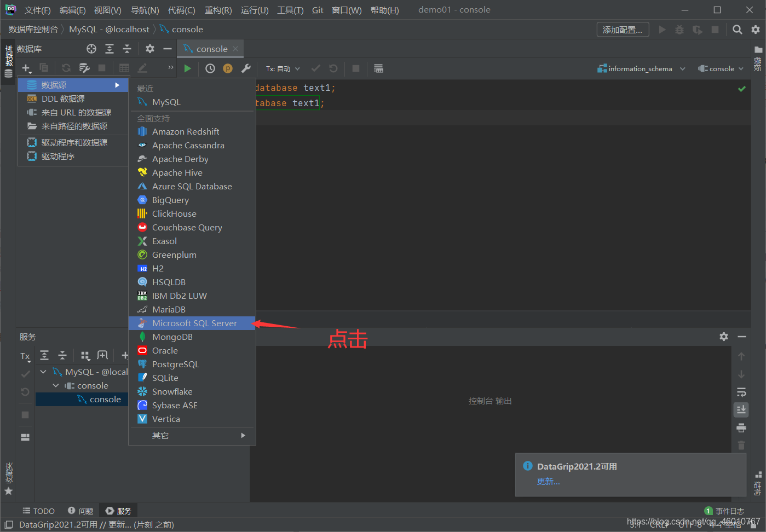Select 驱动程序和数据源 entry
This screenshot has height=532, width=766.
pos(73,142)
